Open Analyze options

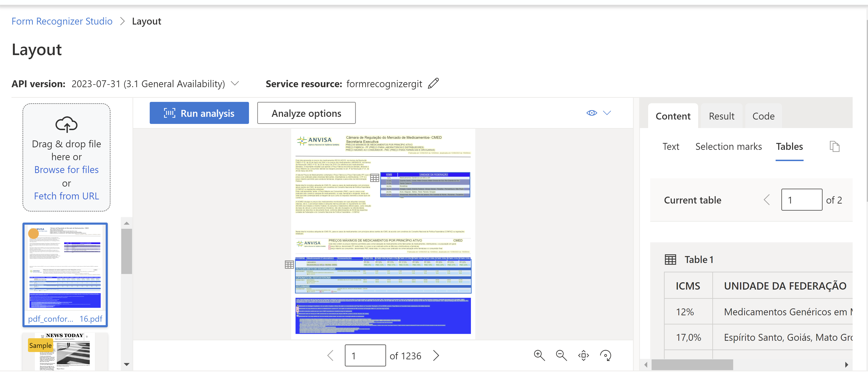(x=306, y=113)
